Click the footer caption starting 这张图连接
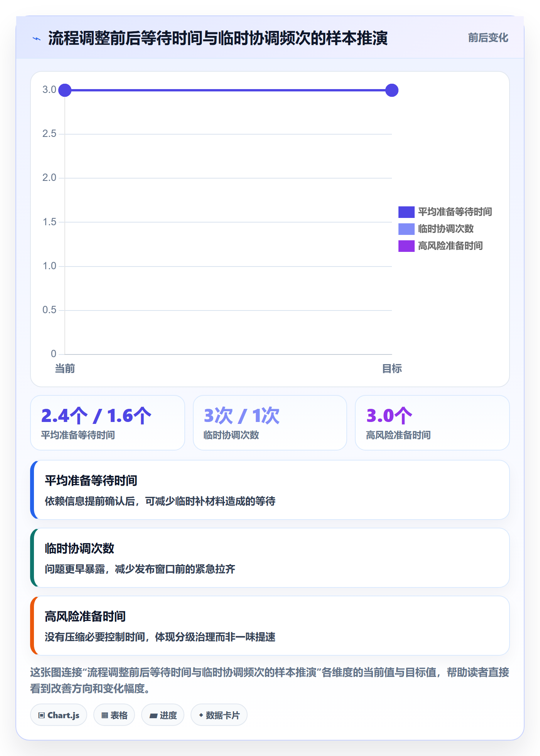Screen dimensions: 540x756 (270, 680)
